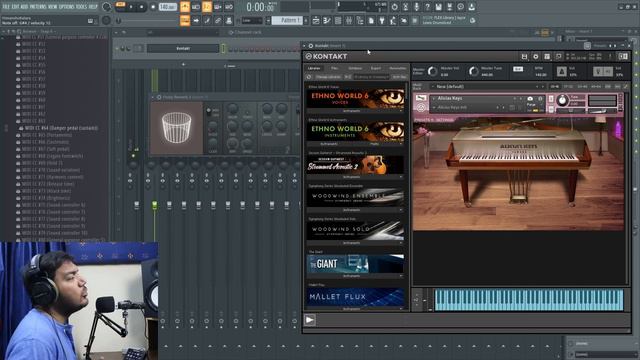Toggle Kontakt browser panel icon at far right
This screenshot has width=640, height=360.
click(x=623, y=57)
